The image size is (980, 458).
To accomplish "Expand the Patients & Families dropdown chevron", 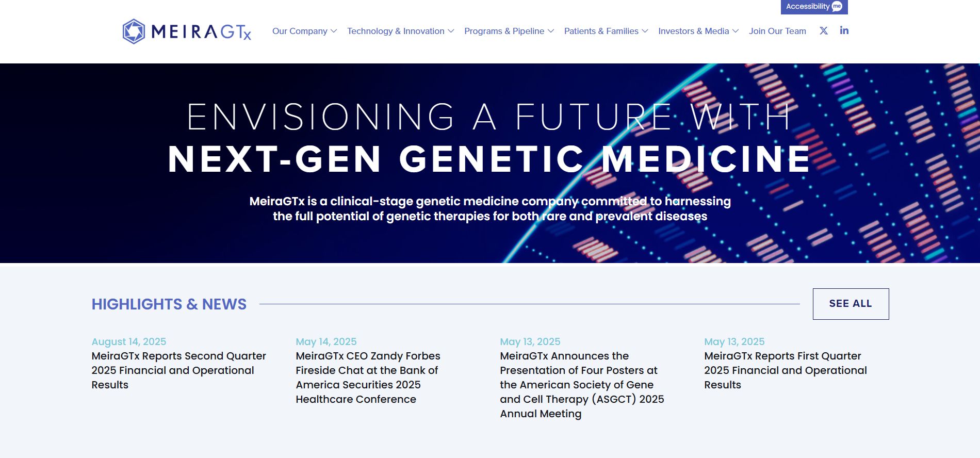I will click(x=645, y=31).
